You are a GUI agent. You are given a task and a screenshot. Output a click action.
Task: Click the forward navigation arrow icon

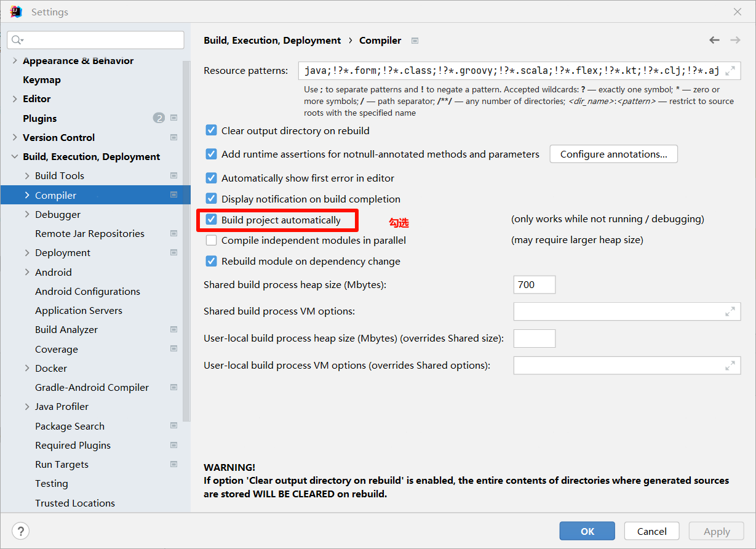pyautogui.click(x=735, y=40)
